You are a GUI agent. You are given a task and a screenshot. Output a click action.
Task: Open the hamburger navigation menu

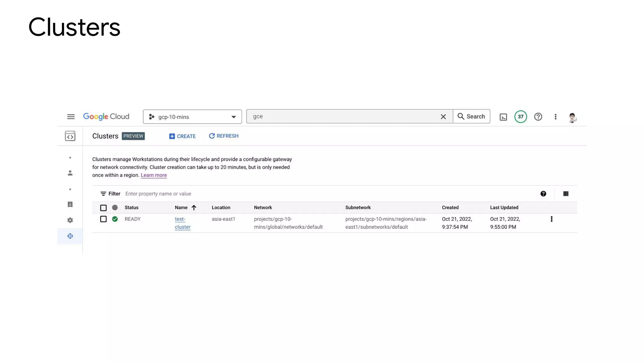(71, 117)
